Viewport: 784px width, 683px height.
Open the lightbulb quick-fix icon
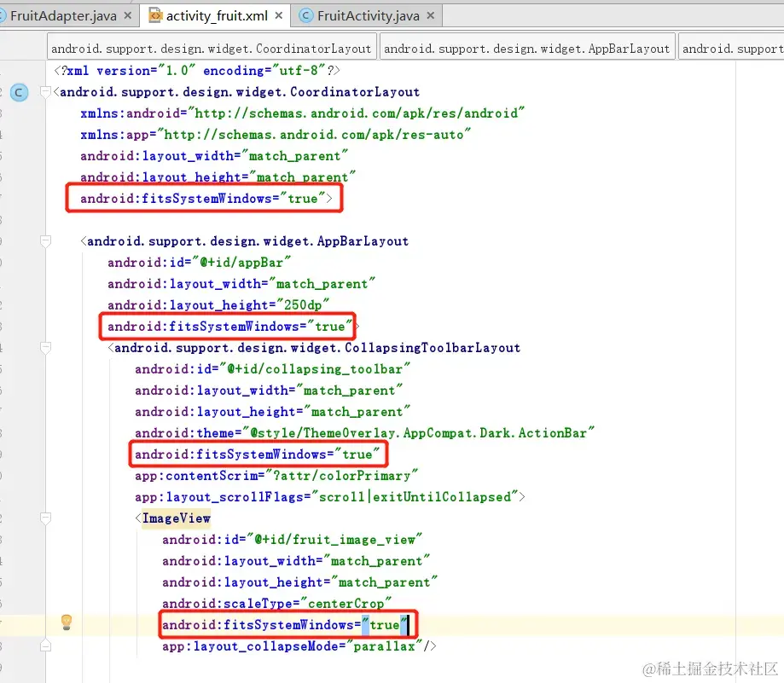(67, 622)
